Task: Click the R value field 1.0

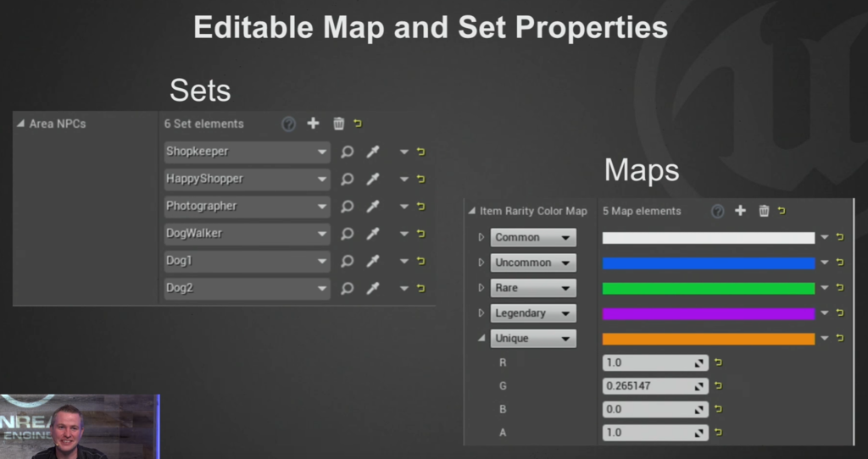Action: point(655,362)
